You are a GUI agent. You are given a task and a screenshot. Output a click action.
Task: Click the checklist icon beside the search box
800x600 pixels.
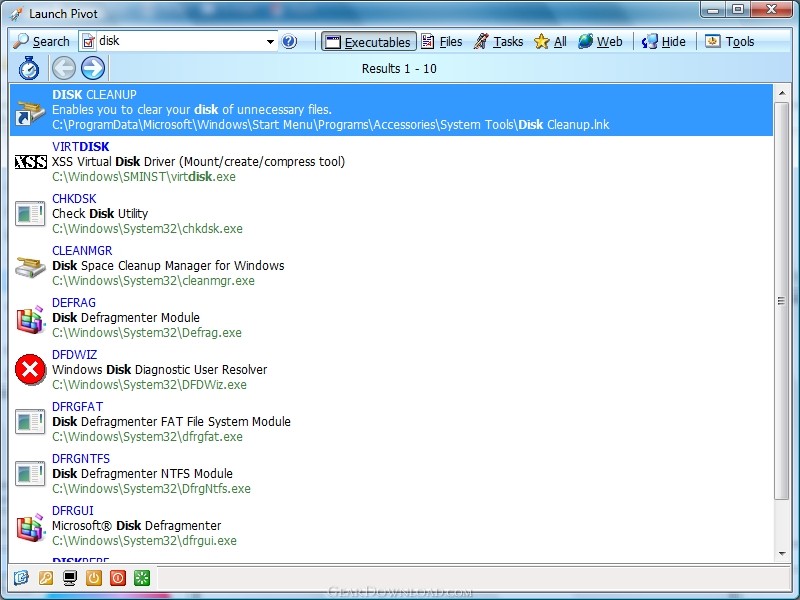88,41
